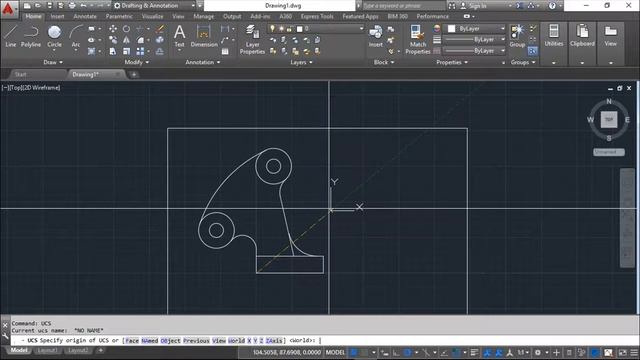640x360 pixels.
Task: Click the Group tool icon
Action: [517, 36]
